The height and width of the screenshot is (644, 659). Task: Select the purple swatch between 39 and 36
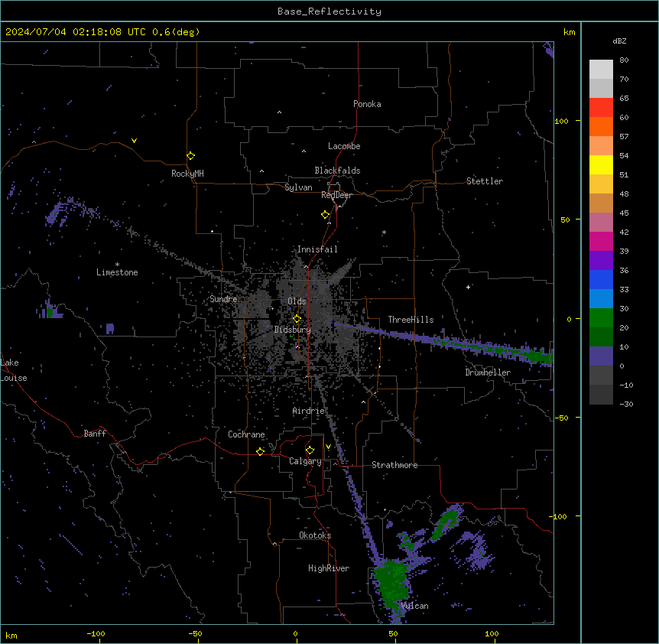click(601, 261)
